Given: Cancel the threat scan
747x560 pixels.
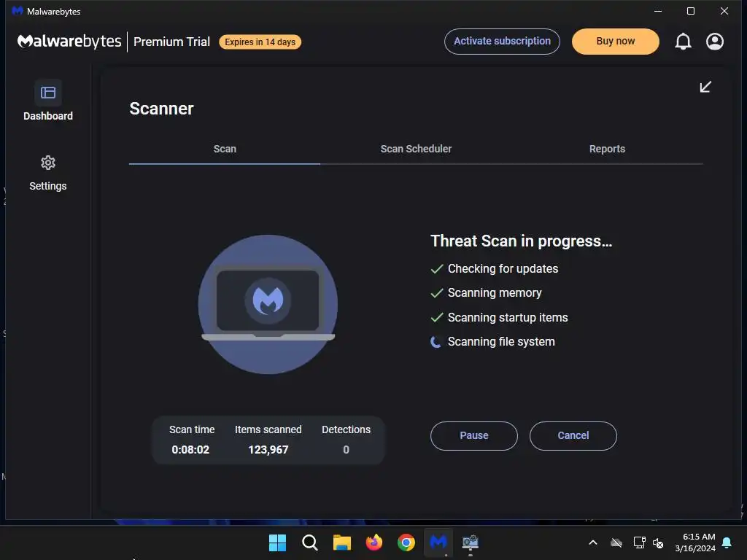Looking at the screenshot, I should (x=573, y=436).
